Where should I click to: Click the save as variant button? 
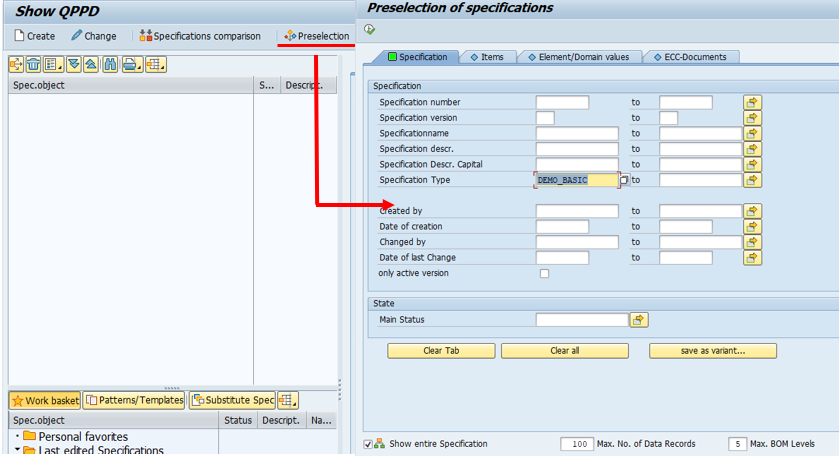(712, 351)
